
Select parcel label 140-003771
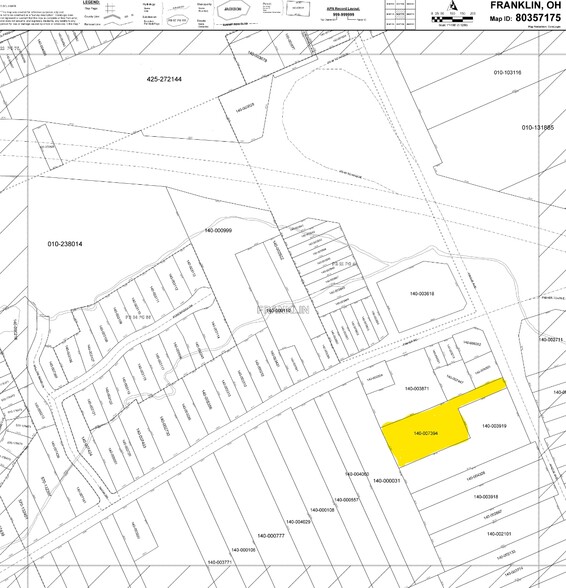pos(220,562)
